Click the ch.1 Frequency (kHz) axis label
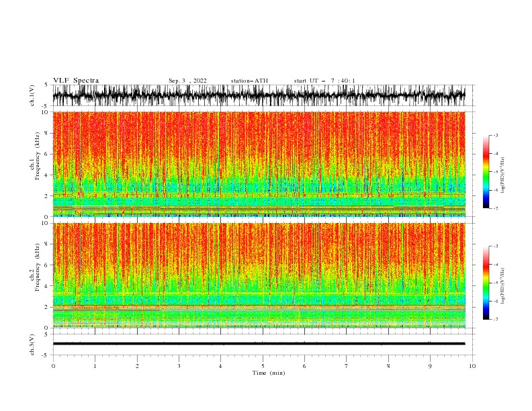532x411 pixels. (x=35, y=156)
